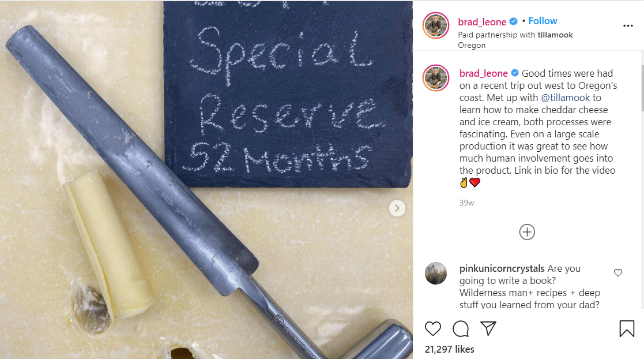
Task: Click the @tillamook mention in caption
Action: click(565, 98)
